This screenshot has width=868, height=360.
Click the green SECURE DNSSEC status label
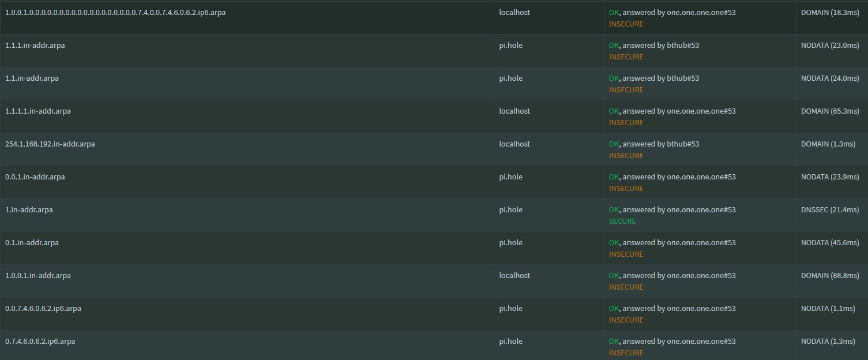[622, 221]
